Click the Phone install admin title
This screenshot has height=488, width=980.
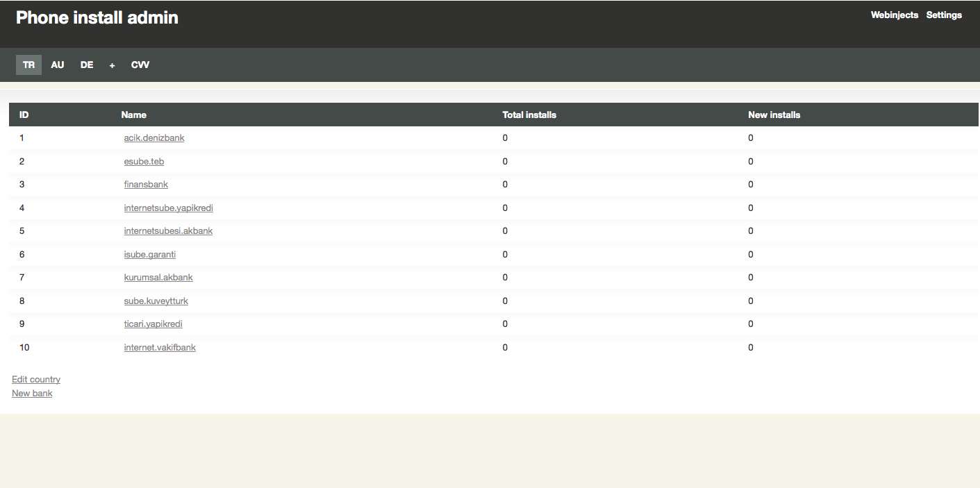click(97, 18)
